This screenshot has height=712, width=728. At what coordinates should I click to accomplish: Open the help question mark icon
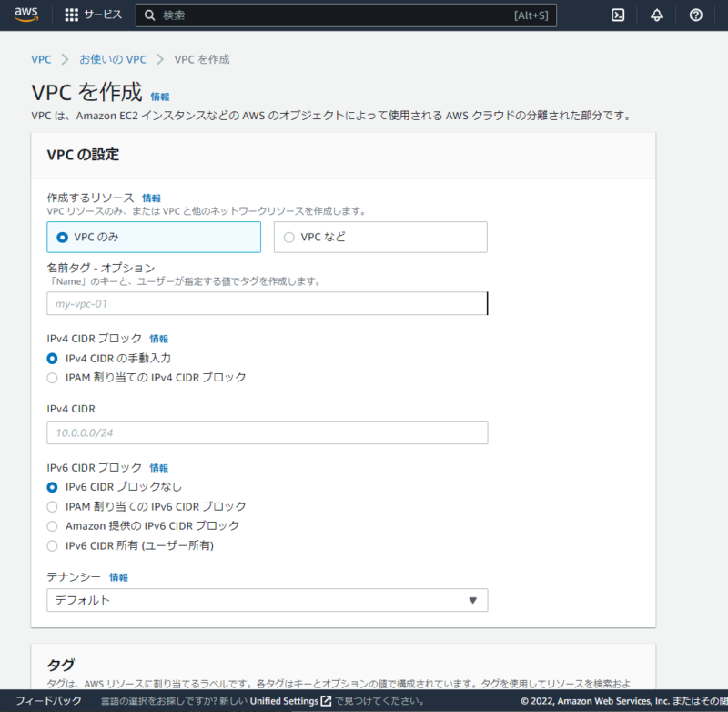[695, 15]
